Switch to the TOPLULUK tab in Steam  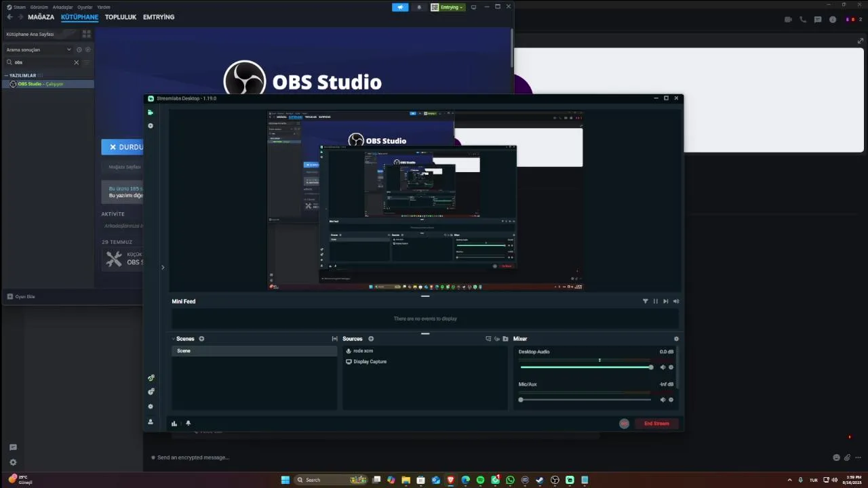pyautogui.click(x=121, y=17)
